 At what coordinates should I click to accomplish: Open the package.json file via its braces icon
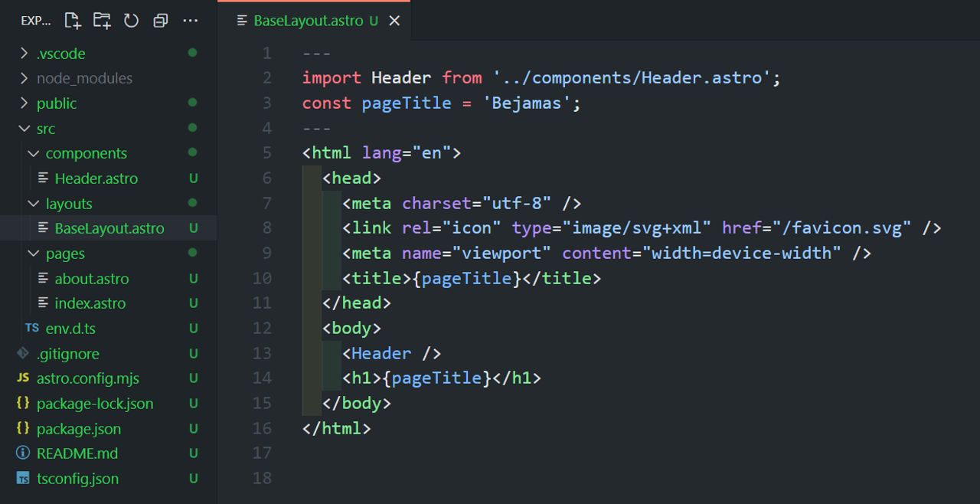tap(22, 428)
